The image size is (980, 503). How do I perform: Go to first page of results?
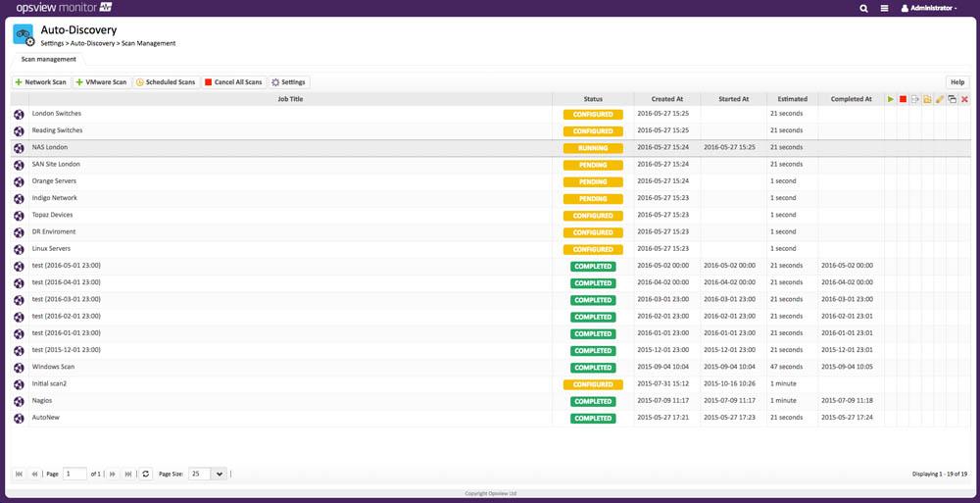coord(19,475)
